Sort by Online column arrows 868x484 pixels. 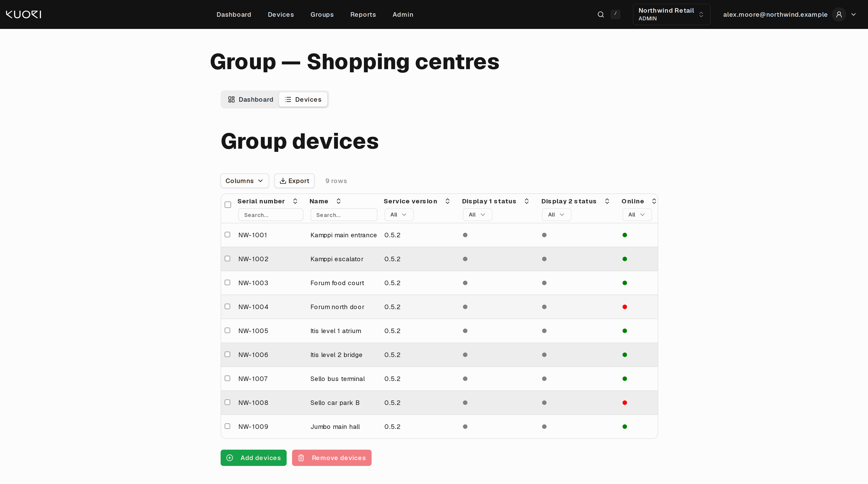coord(654,201)
